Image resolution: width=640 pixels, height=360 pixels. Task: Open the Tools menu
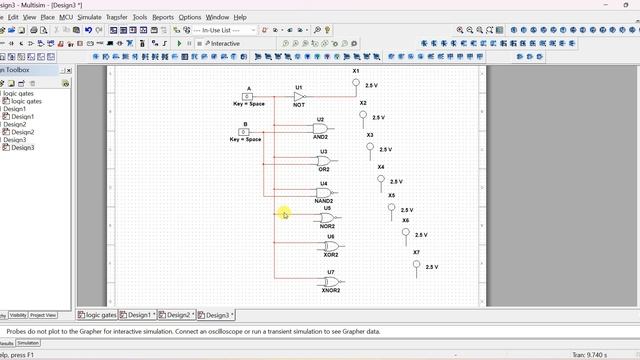140,17
